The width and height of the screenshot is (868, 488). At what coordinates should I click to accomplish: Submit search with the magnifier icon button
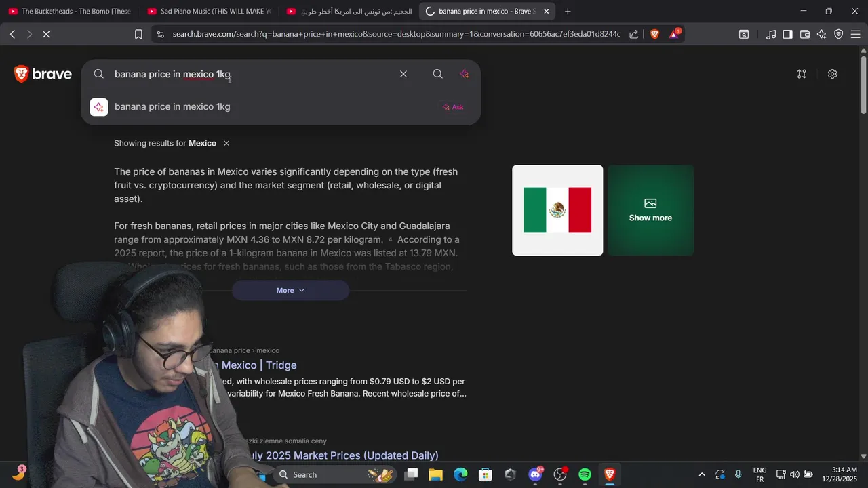click(x=438, y=74)
